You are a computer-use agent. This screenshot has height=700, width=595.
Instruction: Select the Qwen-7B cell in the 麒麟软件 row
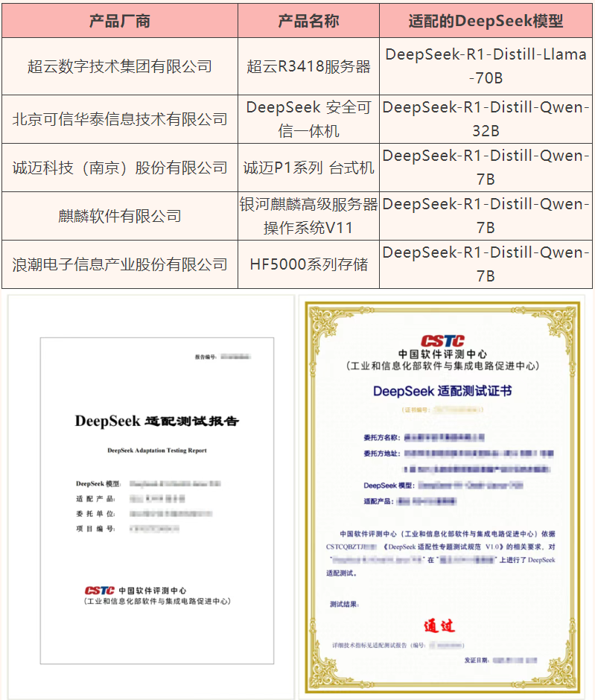pyautogui.click(x=486, y=216)
